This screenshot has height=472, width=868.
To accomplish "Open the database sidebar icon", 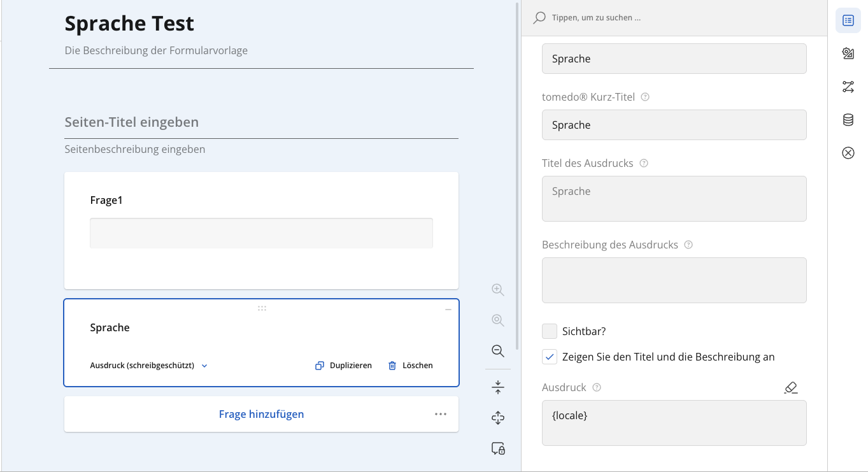I will [848, 120].
